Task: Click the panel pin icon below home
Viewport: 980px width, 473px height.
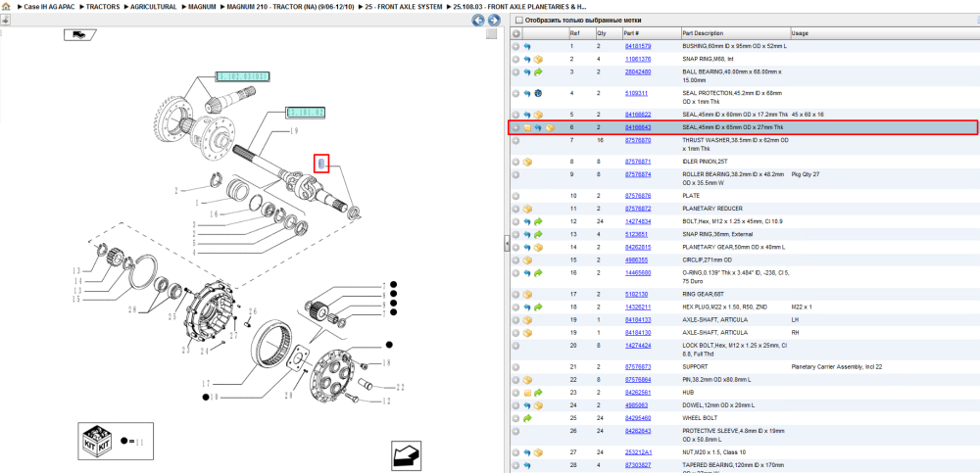Action: (x=5, y=20)
